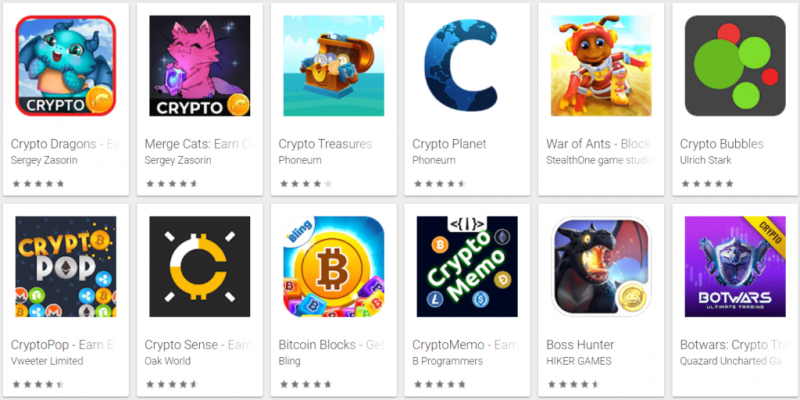Open the Crypto Sense yellow C icon

click(x=199, y=266)
